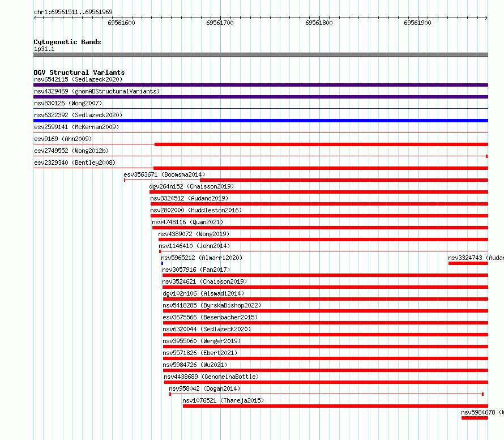Click nsv3524621 (Chaisson2019) label
Viewport: 504px width, 440px height.
[204, 281]
